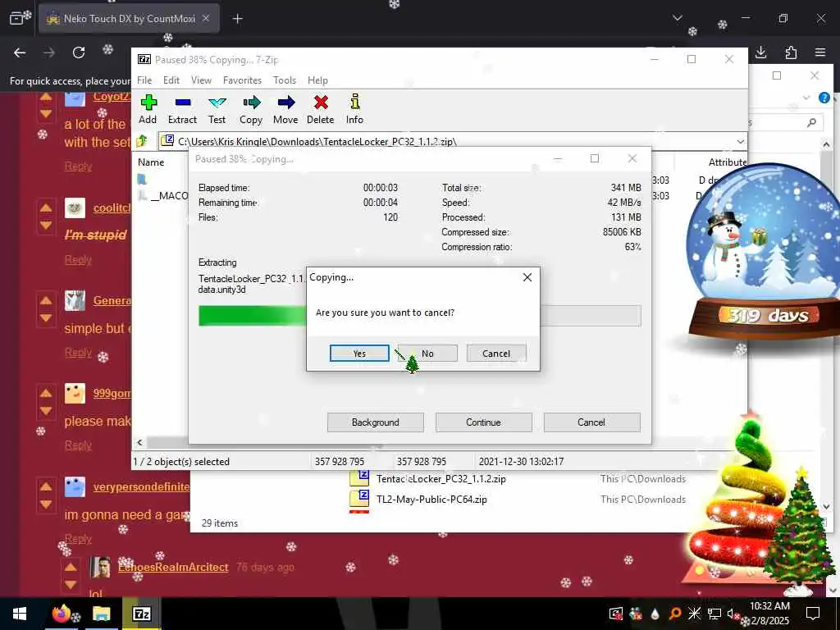
Task: Click the browser reload icon
Action: pos(79,52)
